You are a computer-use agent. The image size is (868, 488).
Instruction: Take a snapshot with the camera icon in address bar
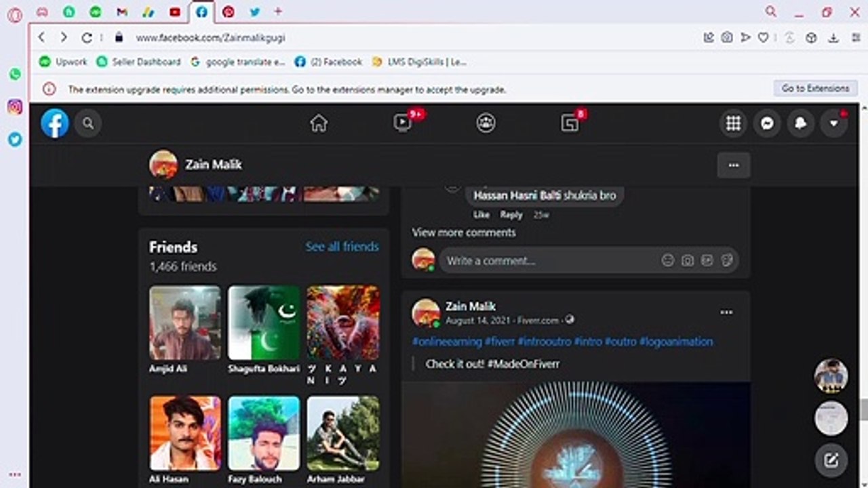tap(727, 38)
